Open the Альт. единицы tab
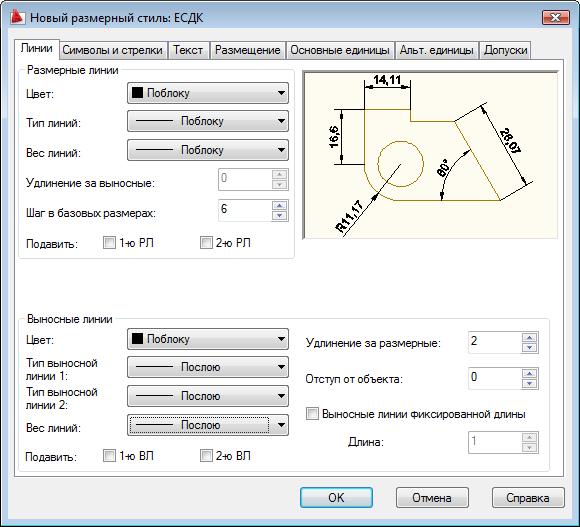580x527 pixels. tap(436, 50)
